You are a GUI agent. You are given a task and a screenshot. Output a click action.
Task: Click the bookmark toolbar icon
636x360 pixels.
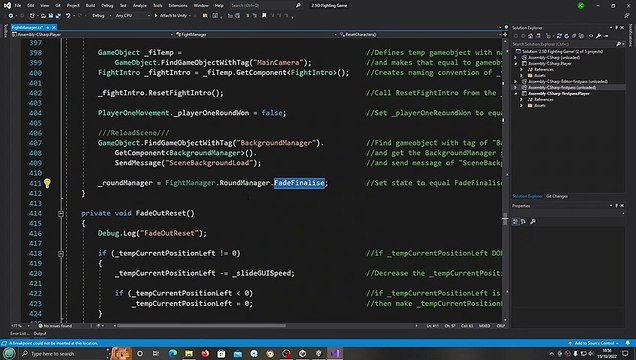[264, 15]
